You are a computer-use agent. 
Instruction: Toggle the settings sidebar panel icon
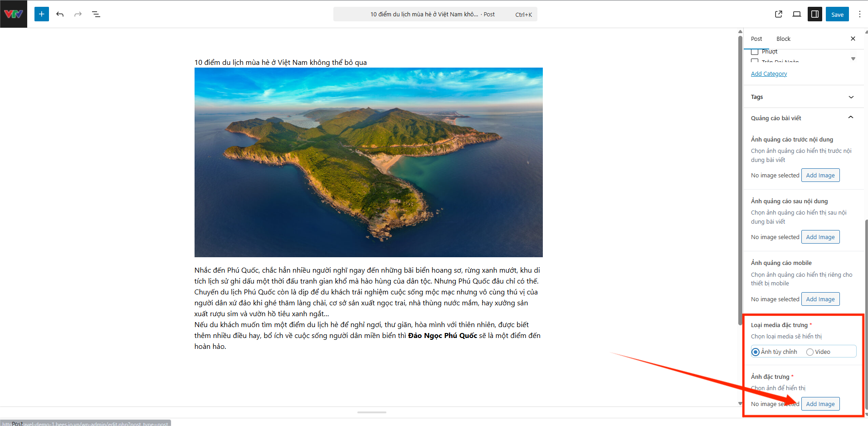pos(815,14)
